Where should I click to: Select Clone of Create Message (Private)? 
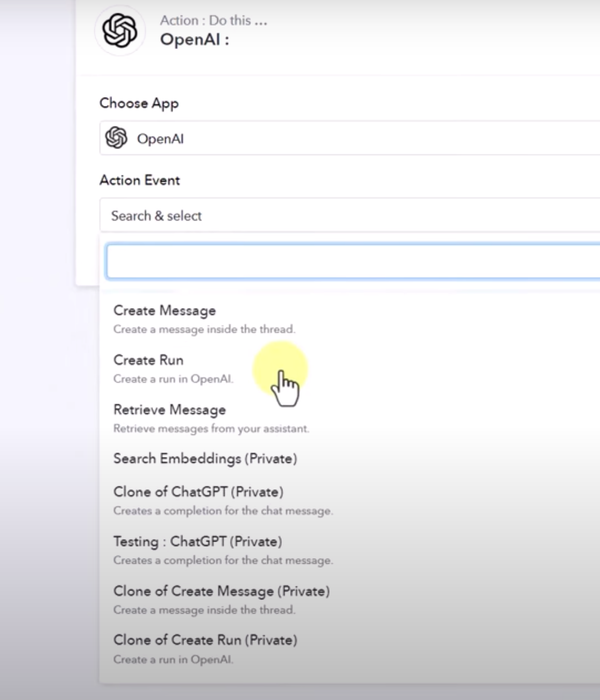350,599
